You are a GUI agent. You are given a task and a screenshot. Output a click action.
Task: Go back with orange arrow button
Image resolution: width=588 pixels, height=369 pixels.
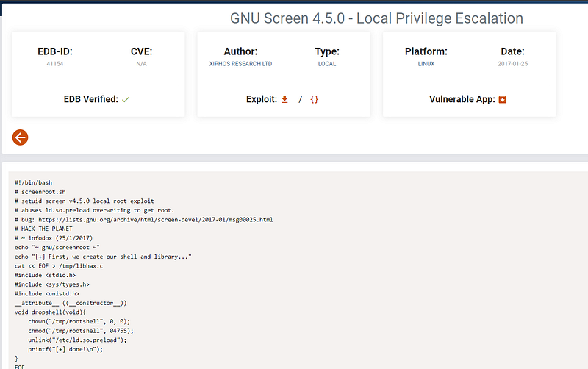21,137
